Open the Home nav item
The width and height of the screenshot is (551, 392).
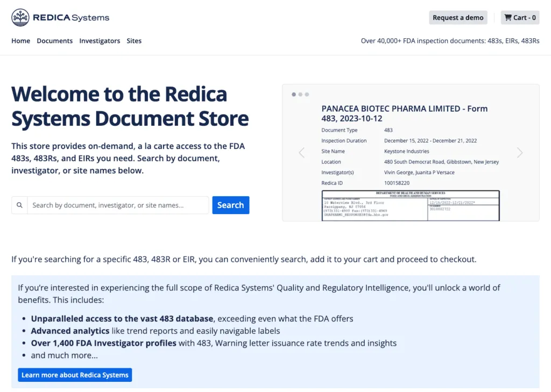click(x=21, y=41)
